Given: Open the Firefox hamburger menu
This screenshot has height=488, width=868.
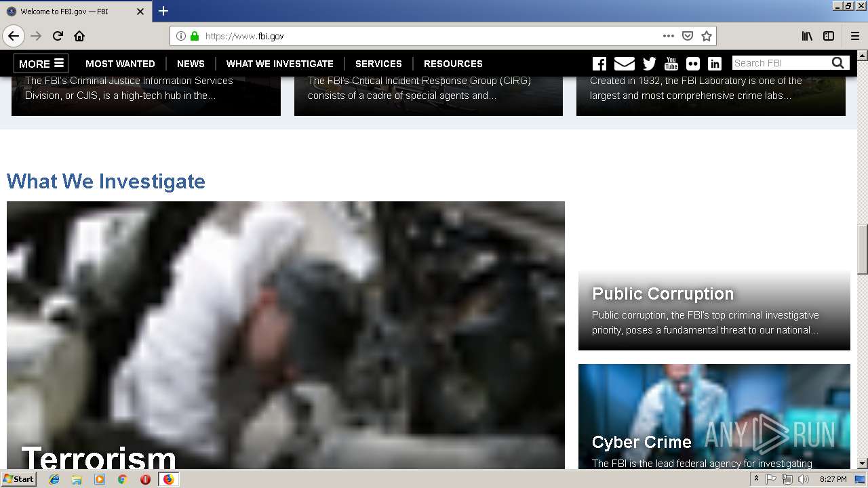Looking at the screenshot, I should tap(855, 36).
